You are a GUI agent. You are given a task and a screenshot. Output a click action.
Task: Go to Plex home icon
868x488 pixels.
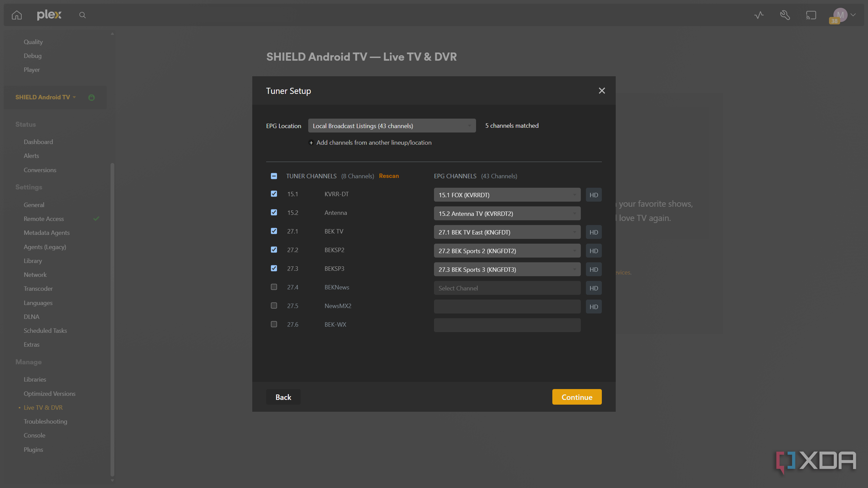coord(17,15)
